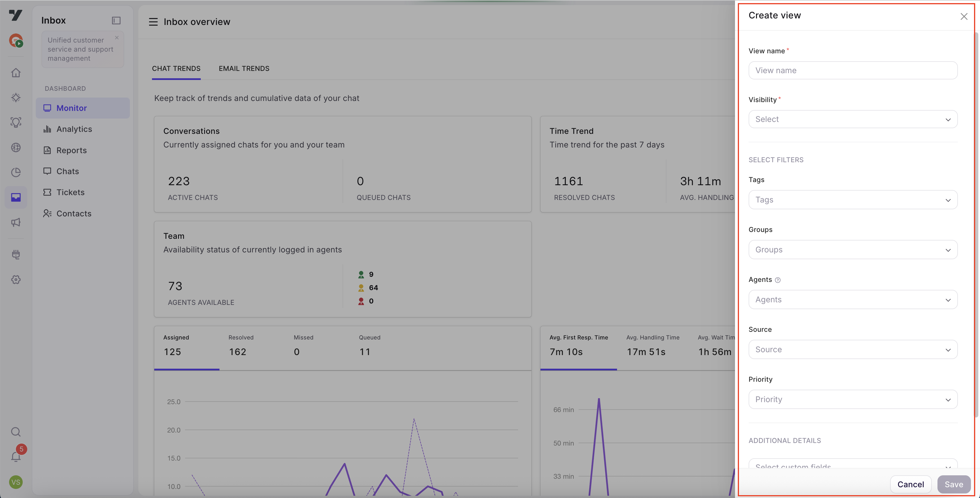
Task: Collapse the Inbox sidebar panel icon
Action: pos(116,20)
